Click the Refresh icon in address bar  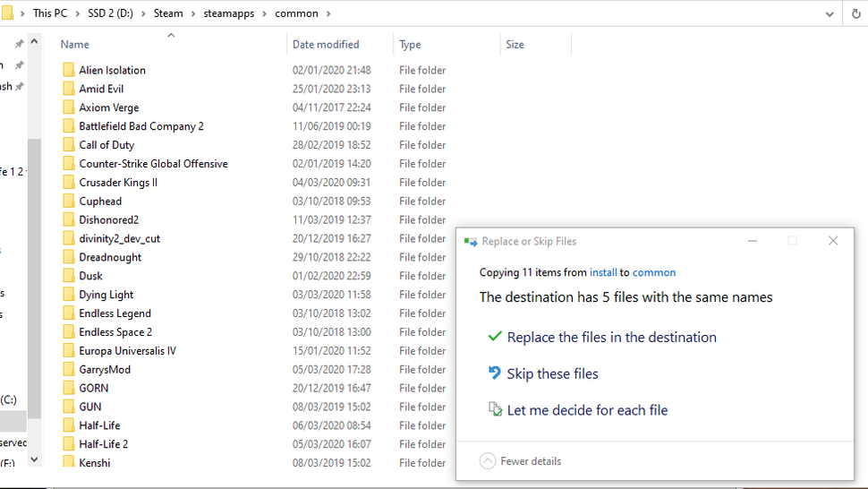[855, 13]
